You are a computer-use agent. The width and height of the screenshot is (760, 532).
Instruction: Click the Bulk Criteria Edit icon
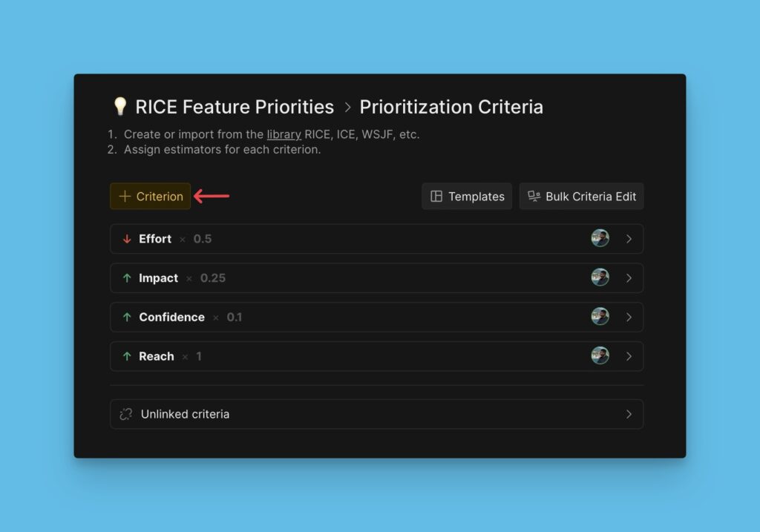[534, 196]
